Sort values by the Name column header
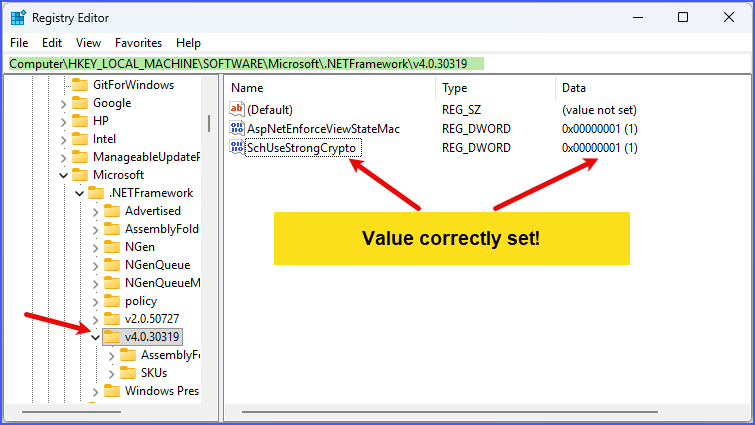Image resolution: width=755 pixels, height=425 pixels. coord(247,88)
